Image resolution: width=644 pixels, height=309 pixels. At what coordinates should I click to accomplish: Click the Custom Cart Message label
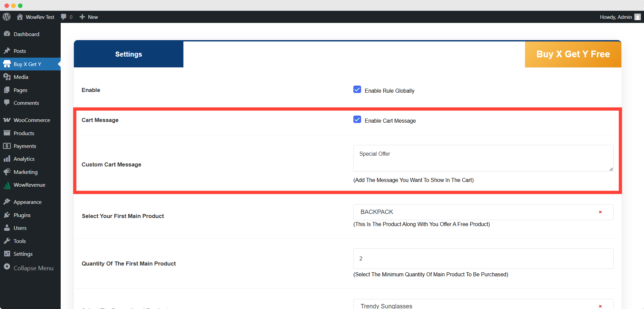[x=111, y=164]
